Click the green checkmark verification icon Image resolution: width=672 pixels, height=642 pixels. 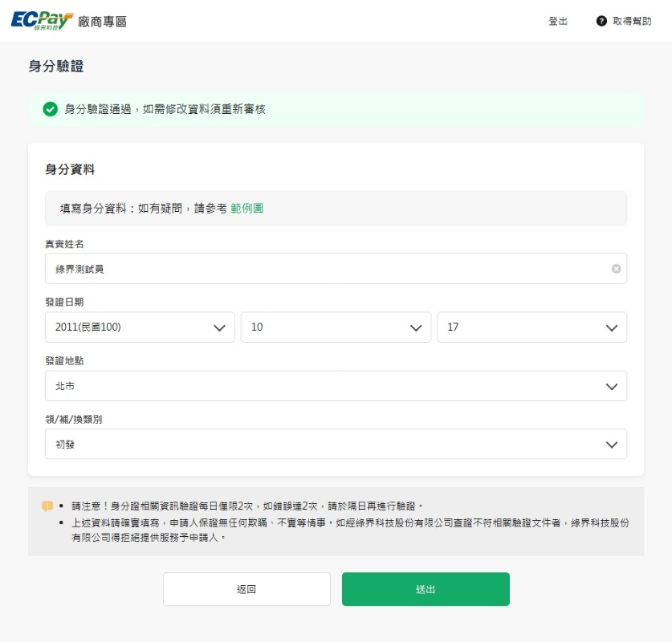click(x=50, y=109)
